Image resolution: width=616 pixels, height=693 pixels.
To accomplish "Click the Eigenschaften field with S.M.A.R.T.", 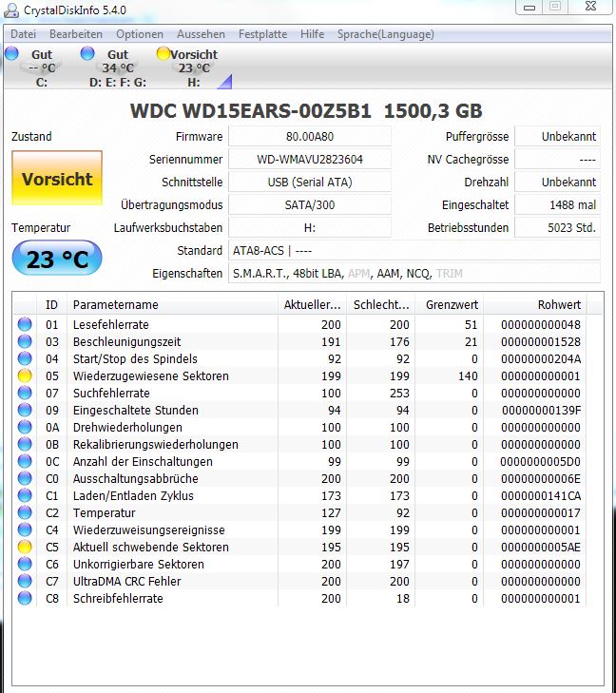I will 414,273.
